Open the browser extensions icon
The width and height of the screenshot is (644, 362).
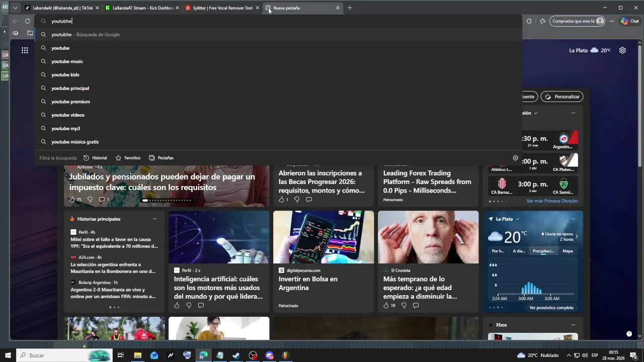[529, 21]
